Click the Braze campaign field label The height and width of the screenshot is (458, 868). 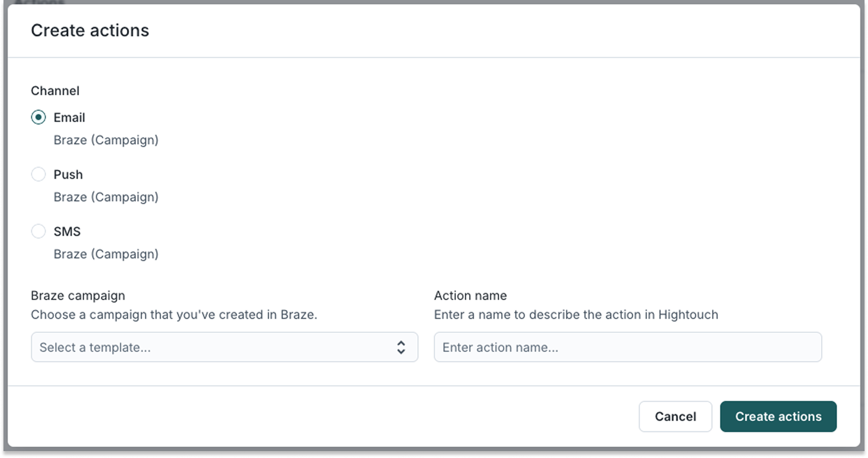[x=77, y=295]
